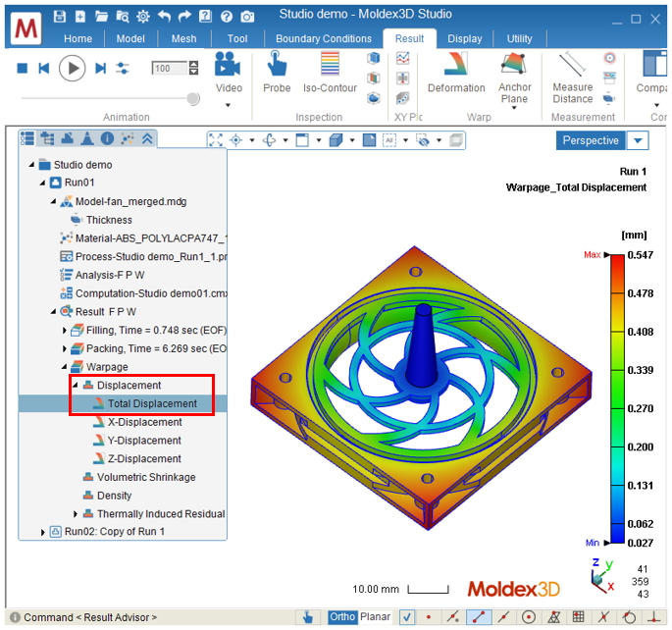Image resolution: width=672 pixels, height=630 pixels.
Task: Open the Perspective view dropdown arrow
Action: pos(638,140)
